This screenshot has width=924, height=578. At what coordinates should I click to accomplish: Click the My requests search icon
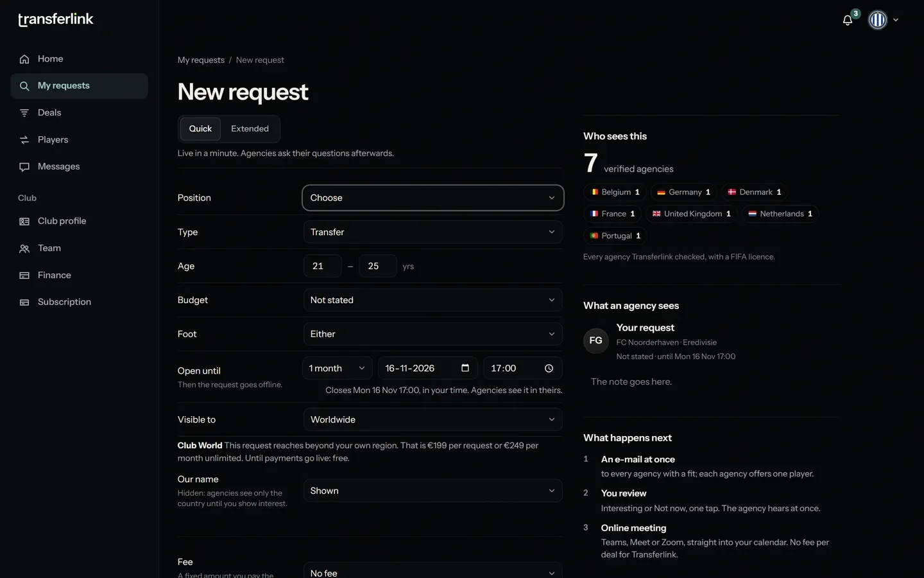pyautogui.click(x=24, y=86)
